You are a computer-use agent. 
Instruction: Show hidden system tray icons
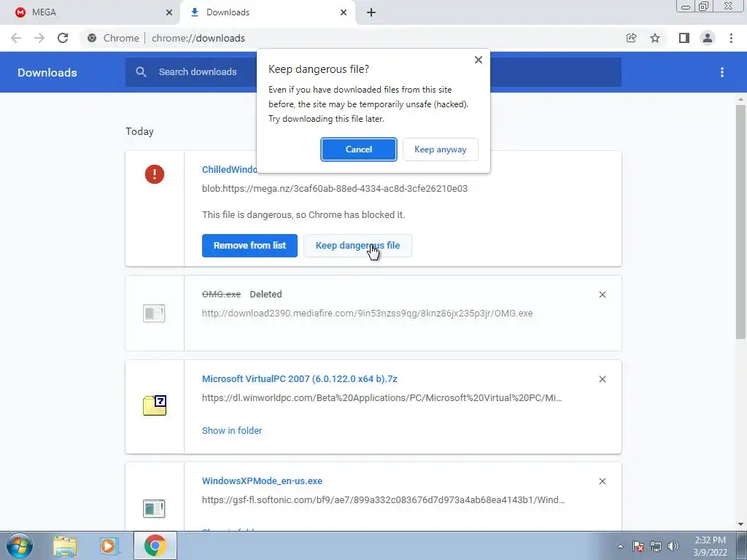[x=620, y=546]
